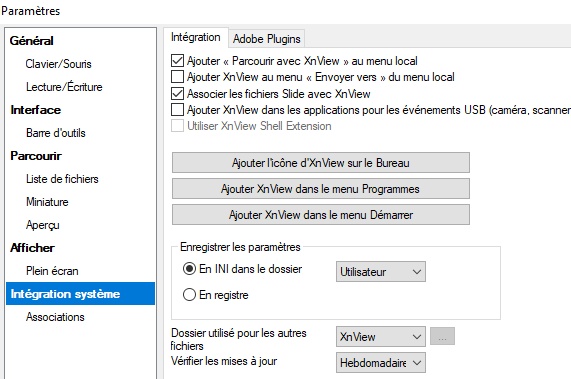
Task: Enable Ajouter XnView au menu Envoyer vers
Action: [x=177, y=77]
